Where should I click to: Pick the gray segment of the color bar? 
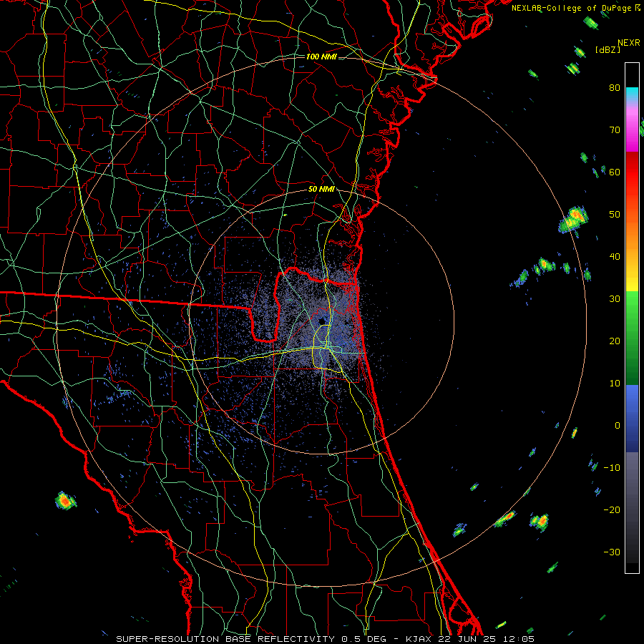pos(632,507)
